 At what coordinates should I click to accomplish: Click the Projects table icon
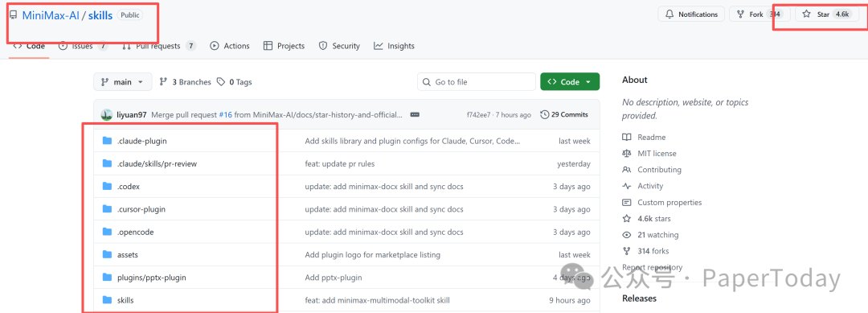pyautogui.click(x=268, y=46)
